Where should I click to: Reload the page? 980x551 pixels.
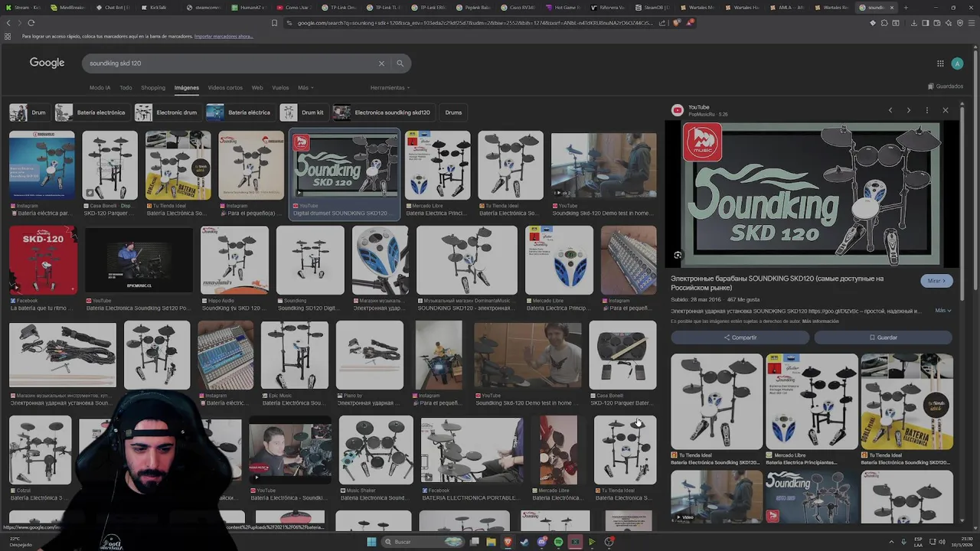pyautogui.click(x=31, y=23)
